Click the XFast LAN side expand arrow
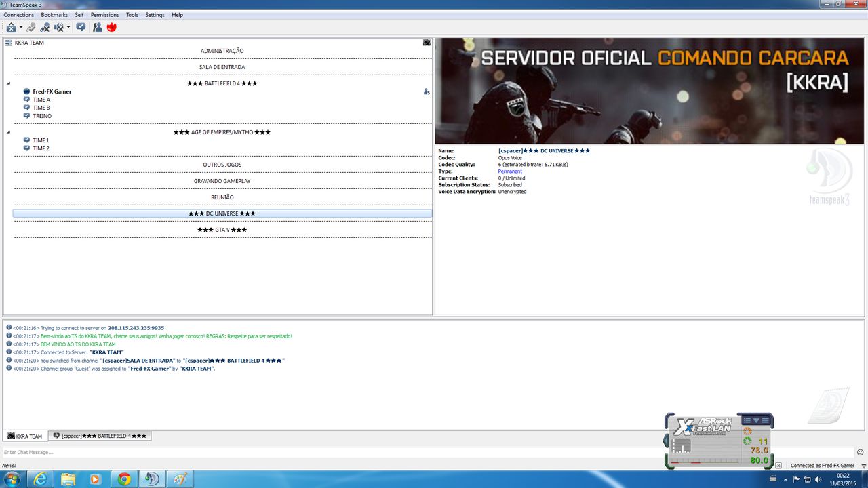868x488 pixels. (x=665, y=441)
